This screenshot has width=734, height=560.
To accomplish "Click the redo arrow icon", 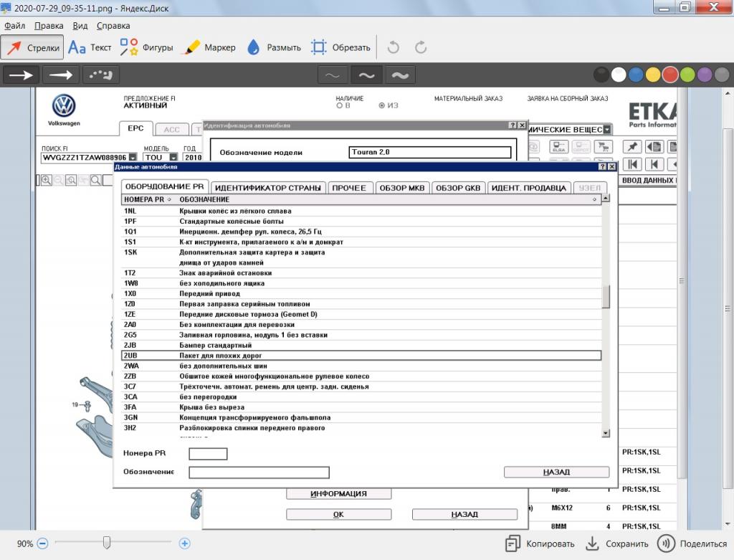I will click(x=421, y=47).
